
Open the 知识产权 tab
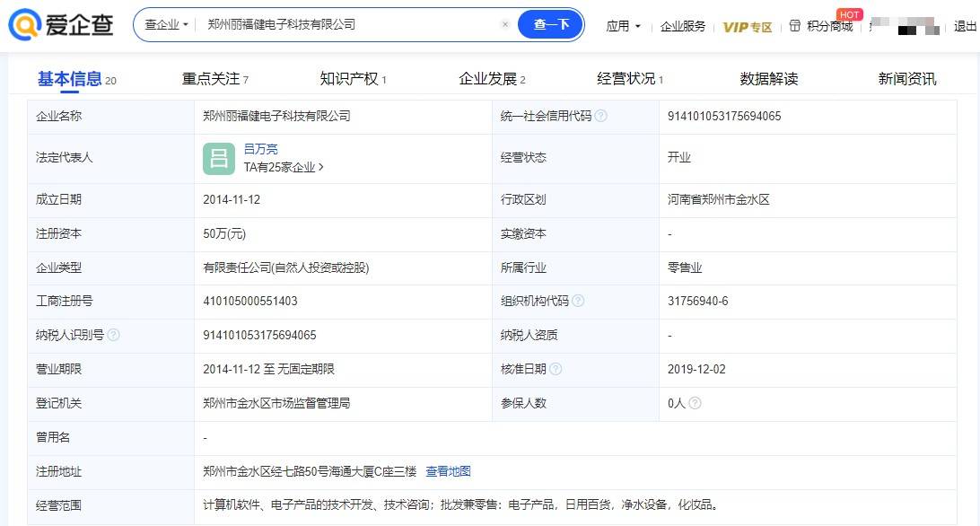point(352,79)
